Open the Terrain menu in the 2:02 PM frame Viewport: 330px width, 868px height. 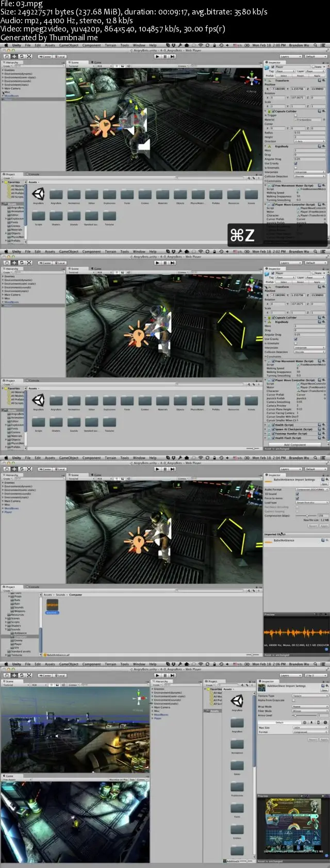[x=110, y=252]
